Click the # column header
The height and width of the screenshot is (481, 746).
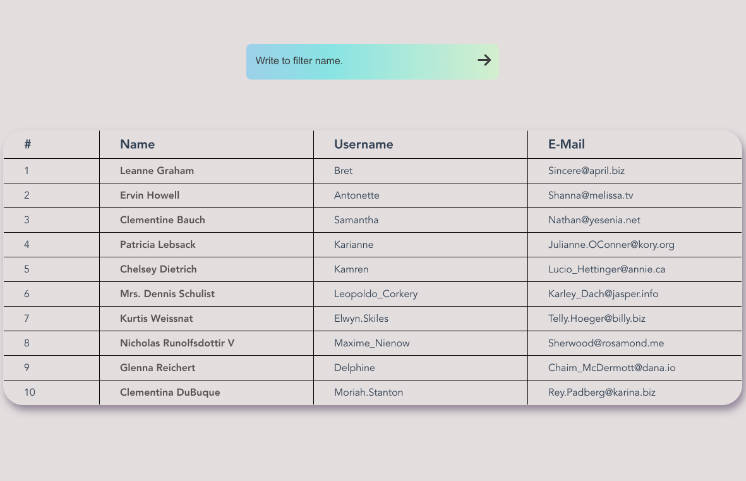click(28, 144)
